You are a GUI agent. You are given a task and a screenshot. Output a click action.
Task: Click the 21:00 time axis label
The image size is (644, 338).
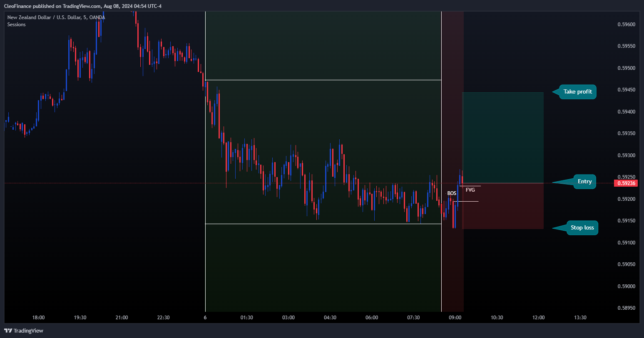click(x=122, y=318)
